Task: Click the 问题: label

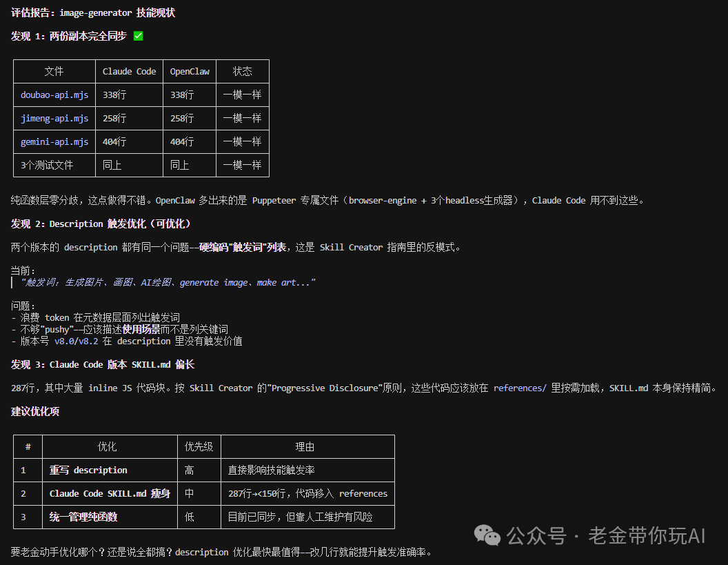Action: [x=23, y=306]
